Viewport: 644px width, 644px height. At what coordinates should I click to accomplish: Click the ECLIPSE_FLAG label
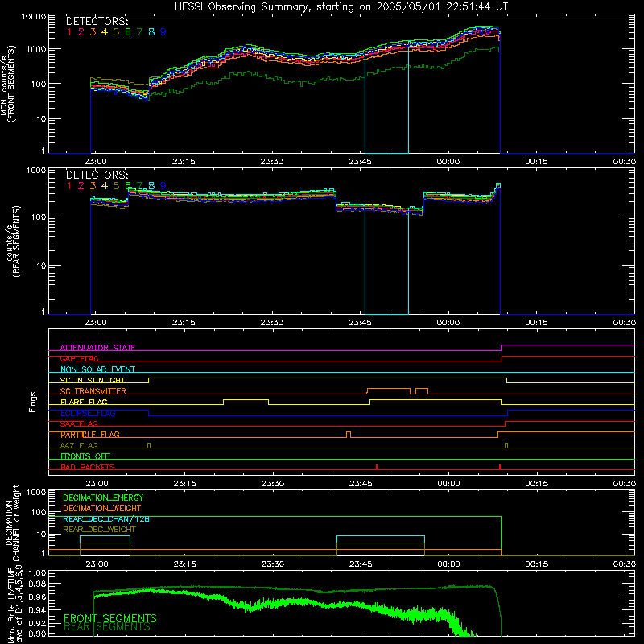[88, 413]
